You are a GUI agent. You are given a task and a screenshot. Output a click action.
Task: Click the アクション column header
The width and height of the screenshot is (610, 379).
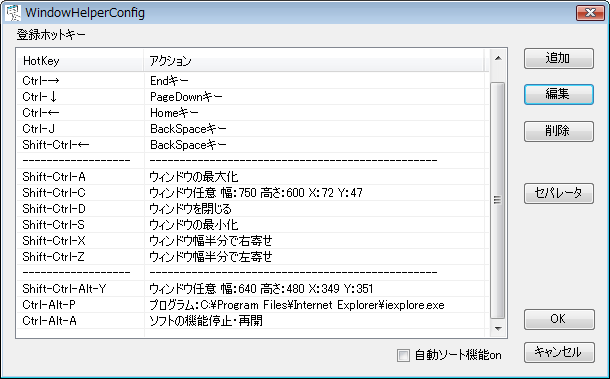pyautogui.click(x=314, y=61)
